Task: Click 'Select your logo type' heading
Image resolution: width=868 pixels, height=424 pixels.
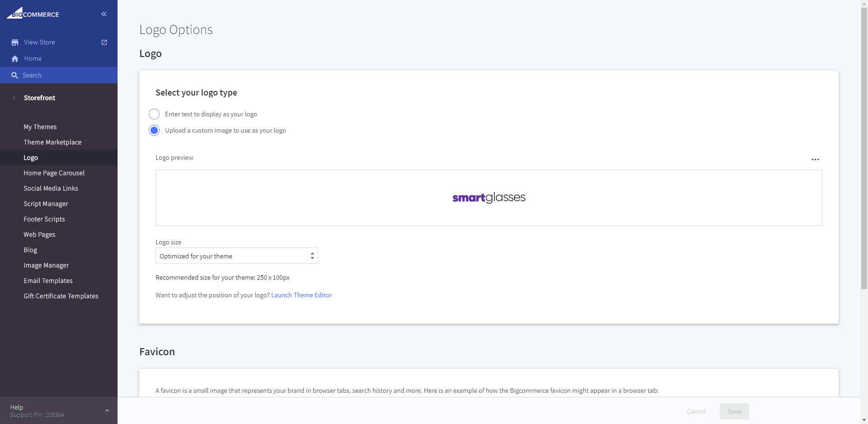Action: pyautogui.click(x=196, y=93)
